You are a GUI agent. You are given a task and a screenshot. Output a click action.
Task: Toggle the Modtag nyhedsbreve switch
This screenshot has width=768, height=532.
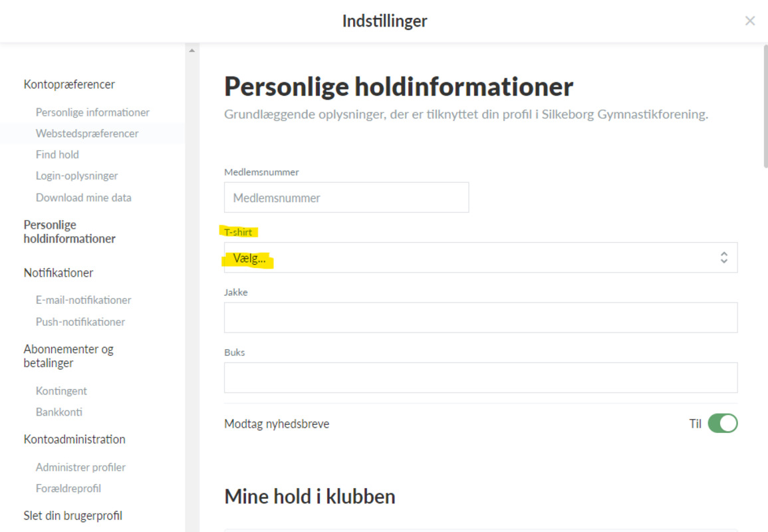pyautogui.click(x=722, y=423)
